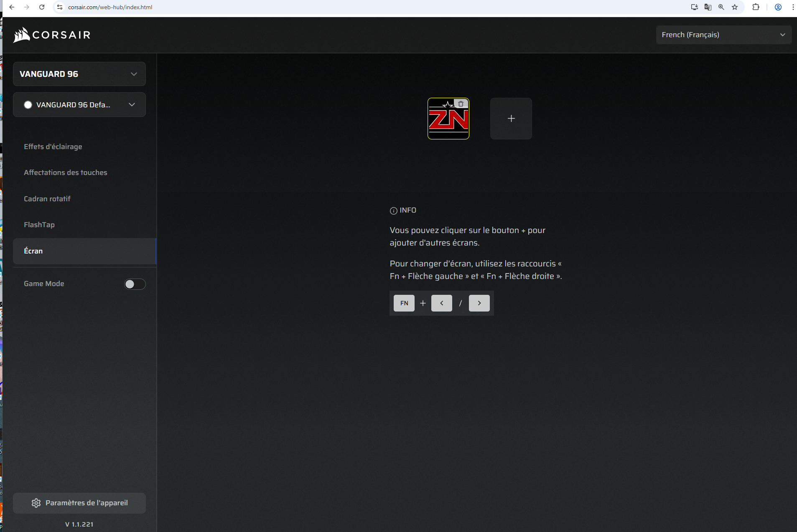Viewport: 797px width, 532px height.
Task: Open the browser profile icon
Action: (x=778, y=7)
